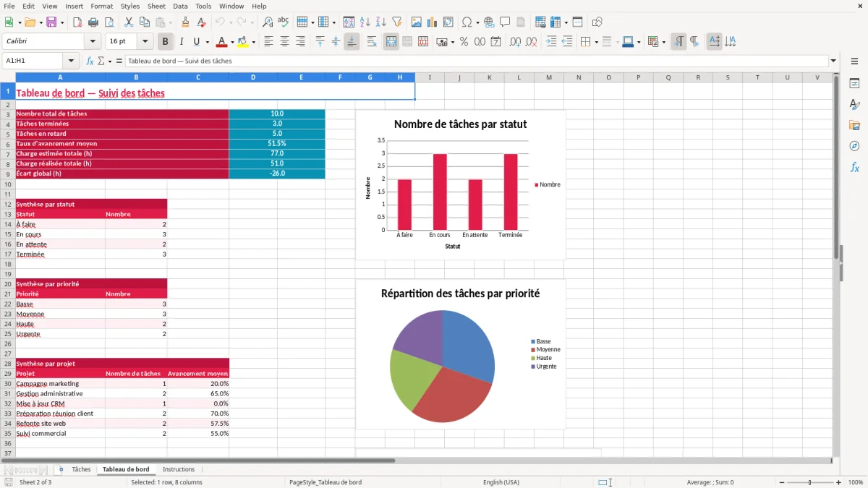Format cell as percent

click(464, 42)
